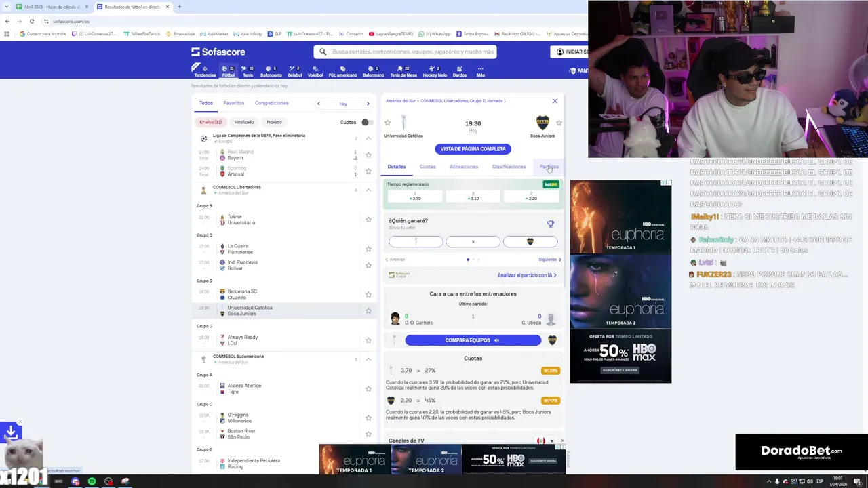
Task: Toggle the Cuotas switch
Action: (366, 122)
